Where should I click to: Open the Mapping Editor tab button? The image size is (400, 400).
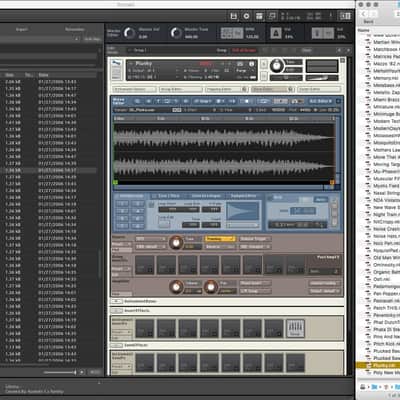tap(226, 89)
